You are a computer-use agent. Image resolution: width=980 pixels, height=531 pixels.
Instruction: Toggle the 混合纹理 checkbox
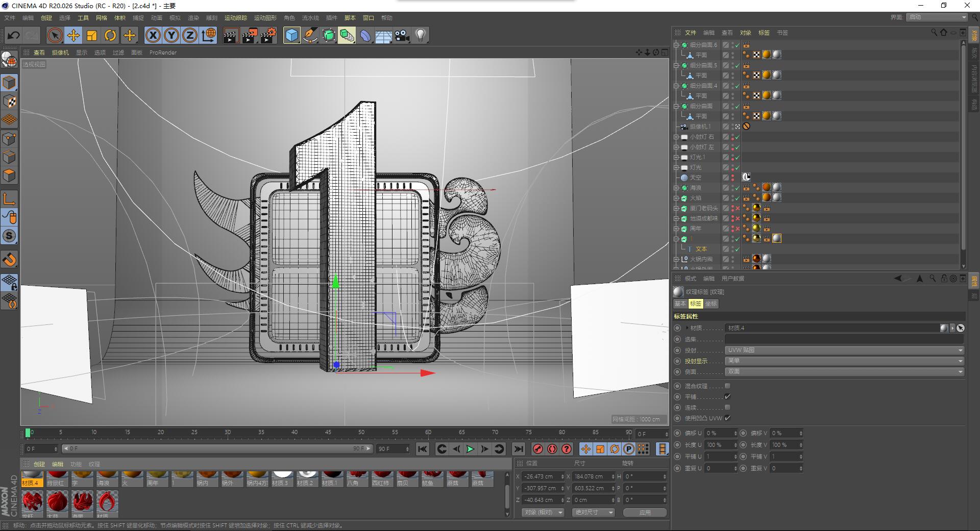pyautogui.click(x=727, y=386)
